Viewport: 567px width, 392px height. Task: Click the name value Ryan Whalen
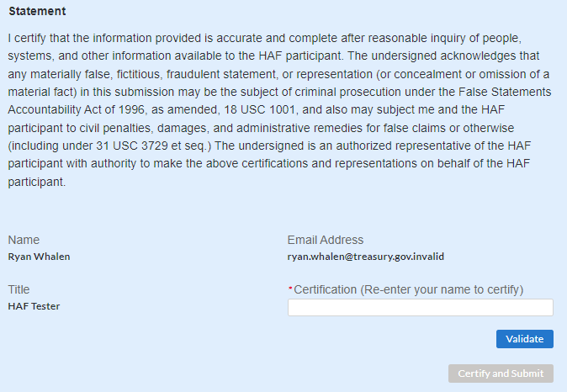click(39, 257)
